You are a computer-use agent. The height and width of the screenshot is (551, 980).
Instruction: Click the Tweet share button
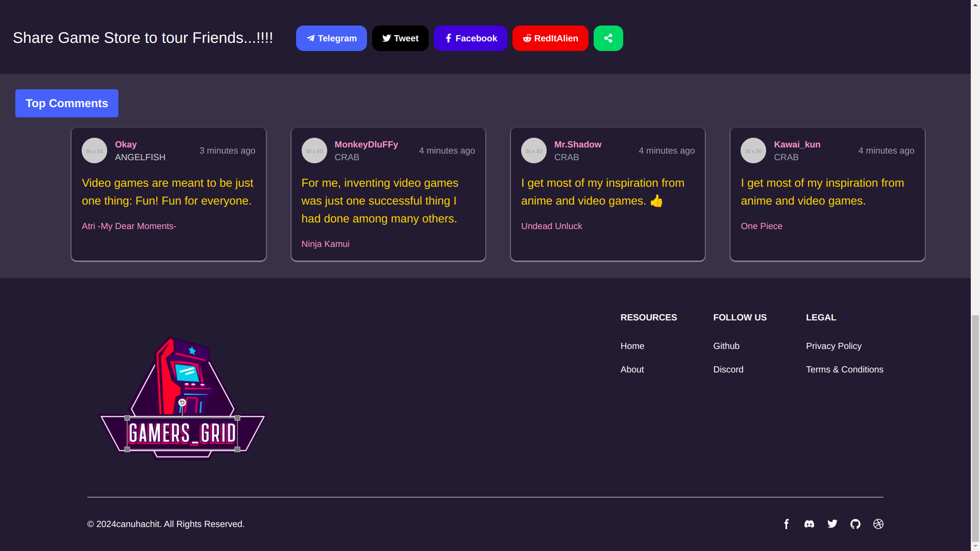(400, 38)
